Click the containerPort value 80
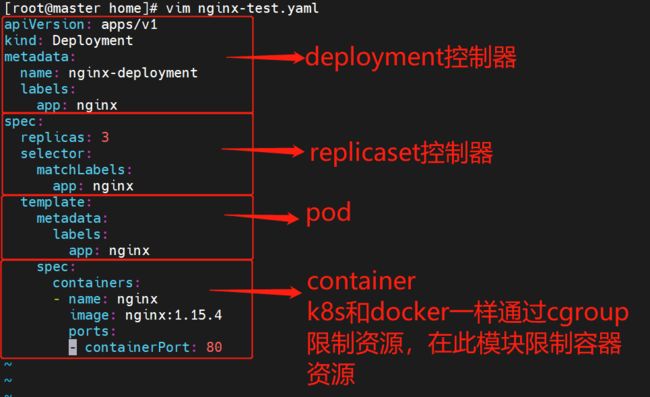The image size is (650, 397). coord(214,347)
